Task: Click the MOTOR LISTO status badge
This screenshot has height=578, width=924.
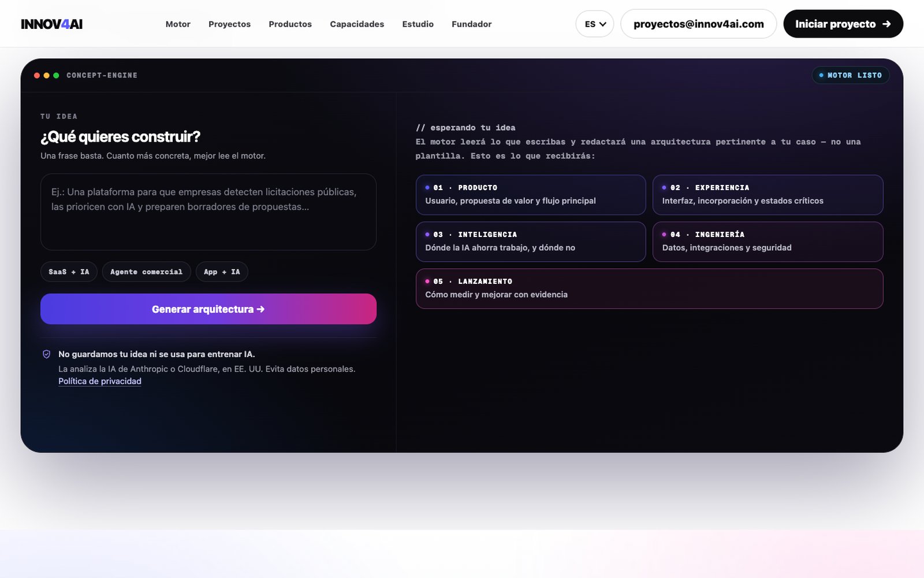Action: coord(851,75)
